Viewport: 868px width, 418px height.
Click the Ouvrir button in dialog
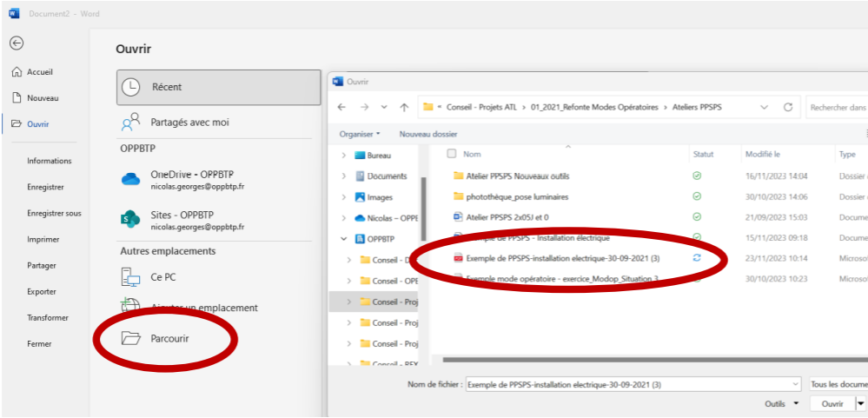832,403
